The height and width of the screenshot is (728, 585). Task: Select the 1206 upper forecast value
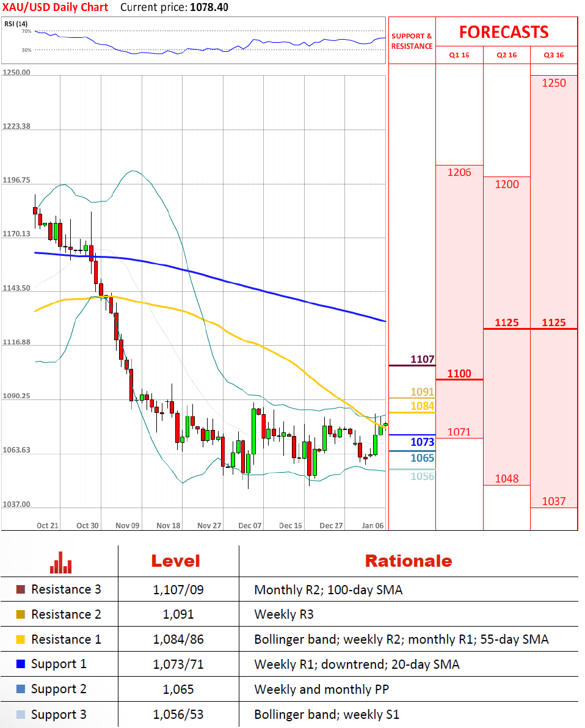pos(459,172)
